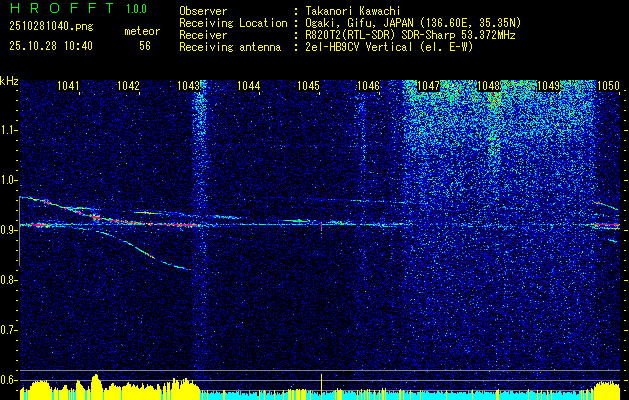
Task: Select the filename 2510281040.png
Action: point(51,27)
